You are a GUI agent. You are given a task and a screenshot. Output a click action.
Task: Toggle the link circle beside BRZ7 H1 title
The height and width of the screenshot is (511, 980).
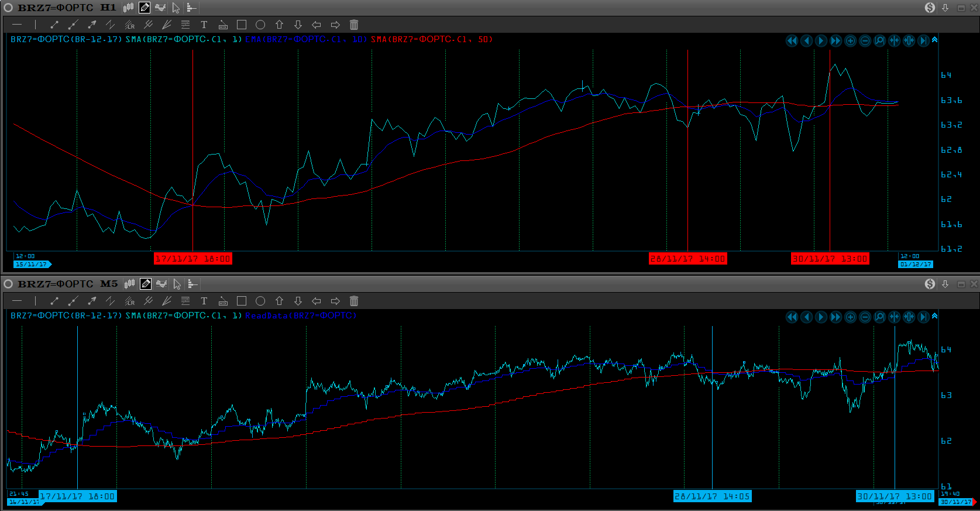[8, 8]
